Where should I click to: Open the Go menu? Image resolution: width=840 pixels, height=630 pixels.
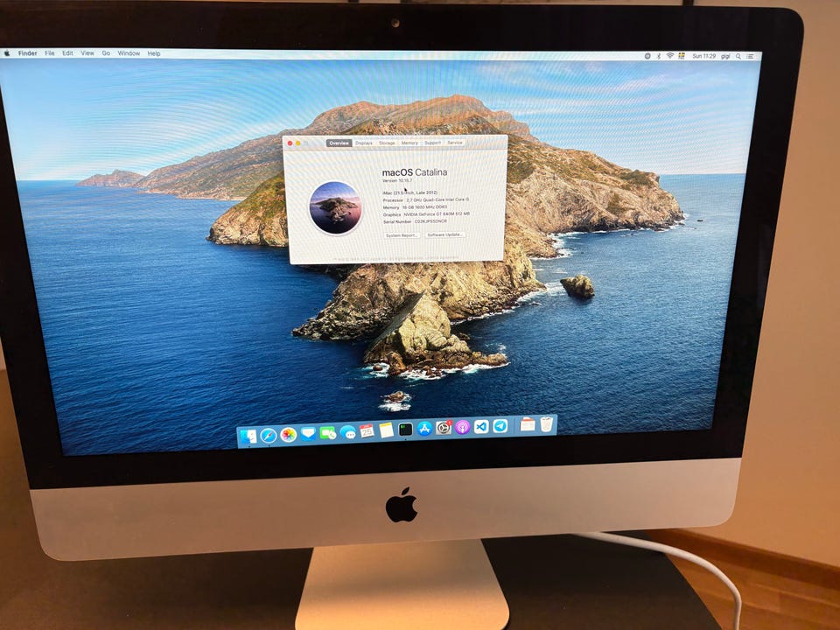pyautogui.click(x=106, y=53)
